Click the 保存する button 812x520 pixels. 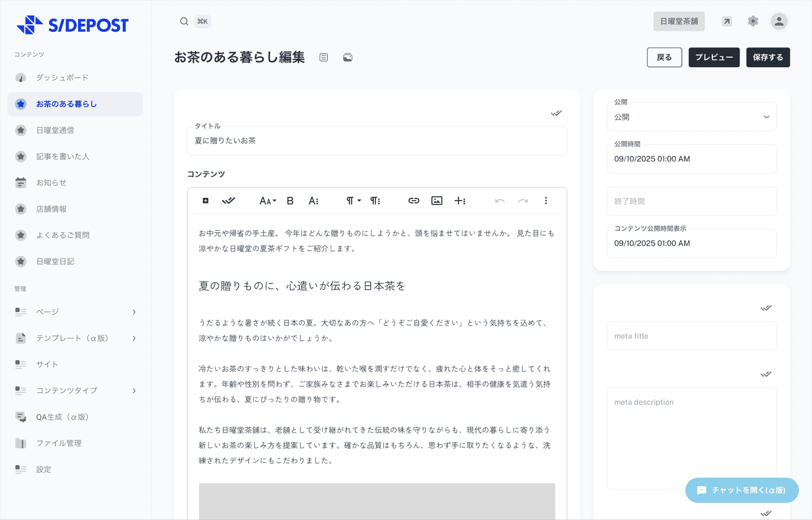tap(768, 58)
